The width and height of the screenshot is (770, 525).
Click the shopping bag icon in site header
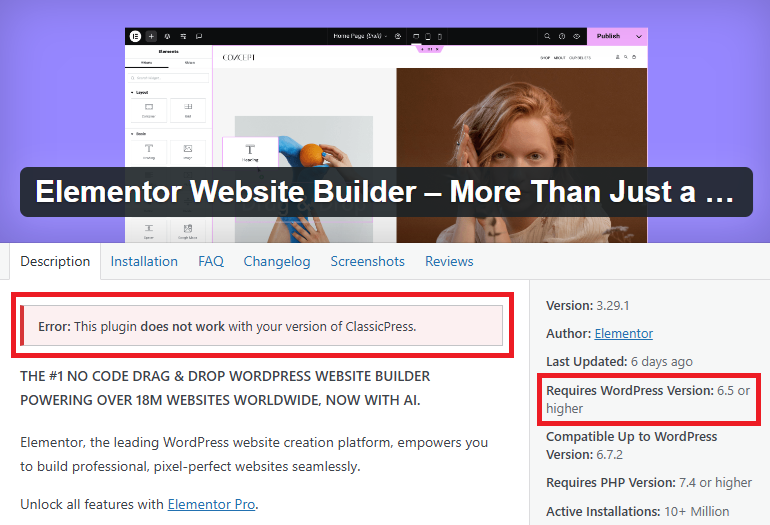pos(634,57)
